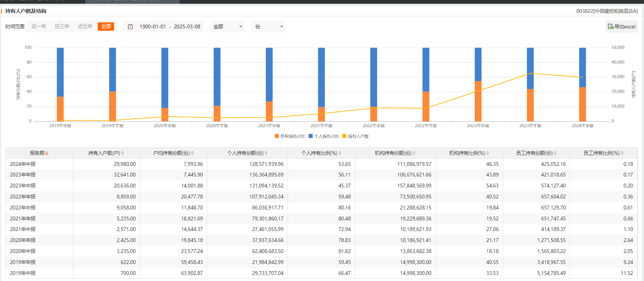Viewport: 644px width, 281px height.
Task: Select 近五年 time range
Action: pyautogui.click(x=85, y=27)
